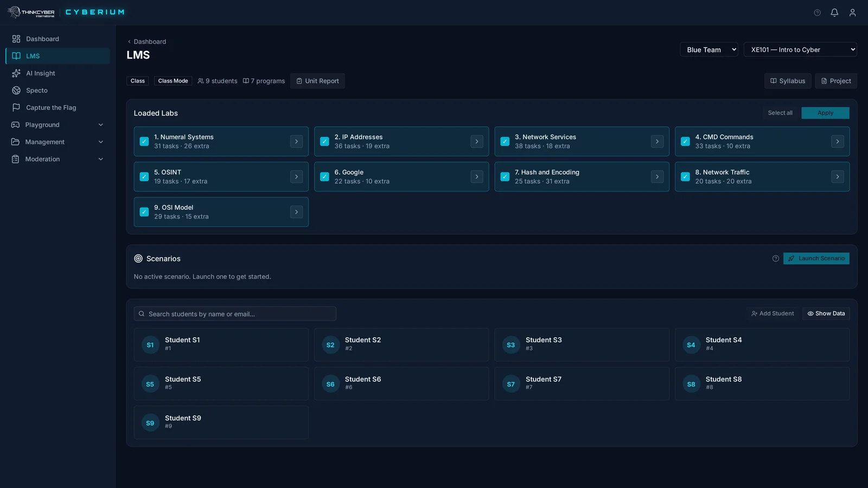Select LMS in sidebar
The width and height of the screenshot is (868, 488).
(58, 56)
